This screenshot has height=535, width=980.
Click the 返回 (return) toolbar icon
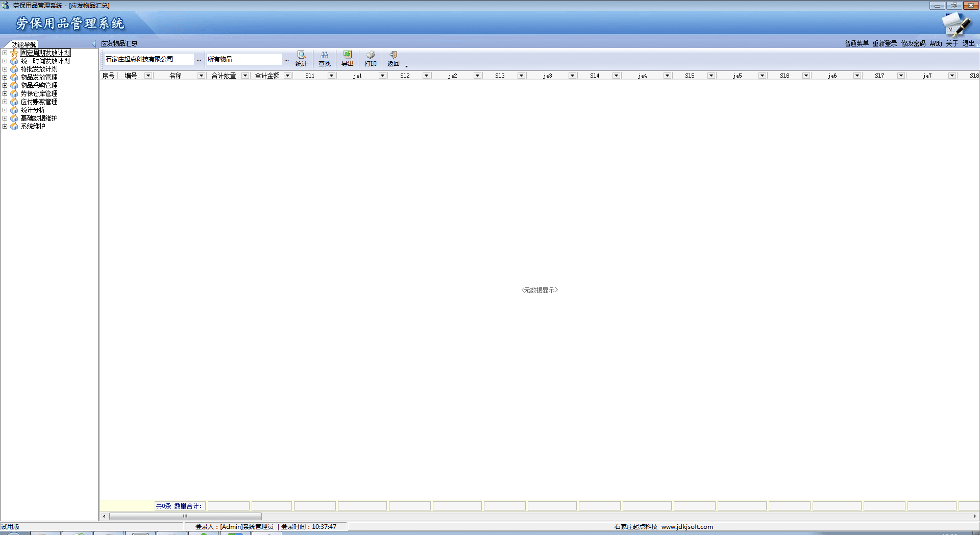click(x=393, y=59)
